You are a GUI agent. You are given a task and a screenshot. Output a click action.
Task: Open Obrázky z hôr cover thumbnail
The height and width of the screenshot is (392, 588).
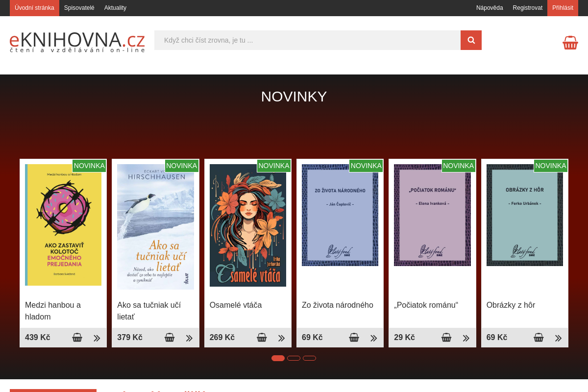(525, 215)
